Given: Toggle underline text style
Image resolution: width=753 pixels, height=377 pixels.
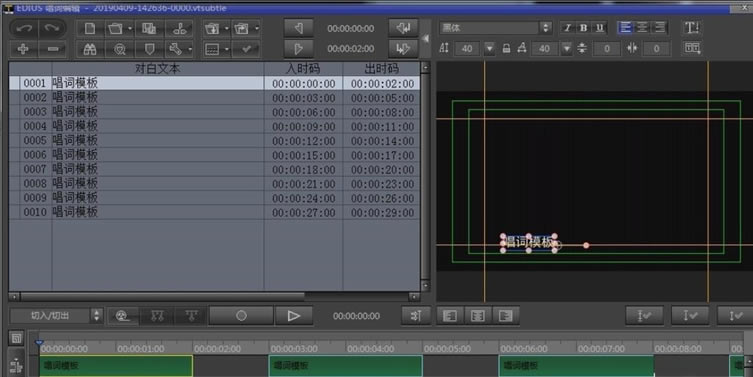Looking at the screenshot, I should coord(600,28).
